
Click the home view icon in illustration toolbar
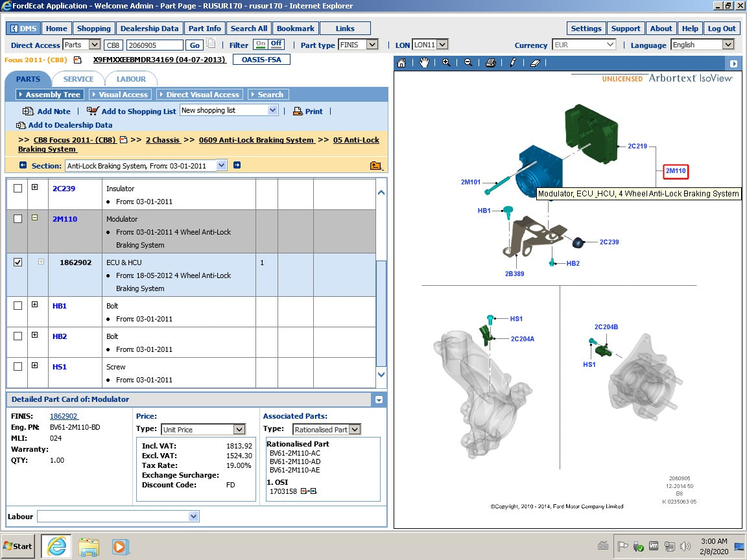click(401, 63)
